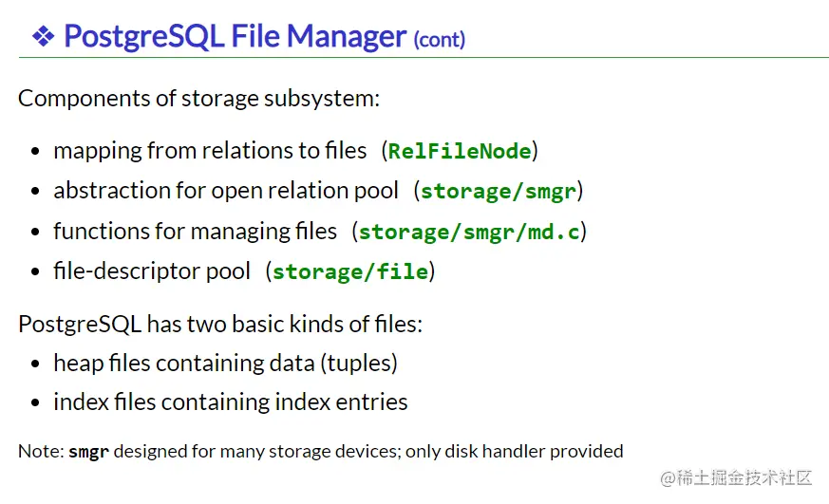Screen dimensions: 829x504
Task: Click 'functions for managing files' text
Action: pos(195,232)
